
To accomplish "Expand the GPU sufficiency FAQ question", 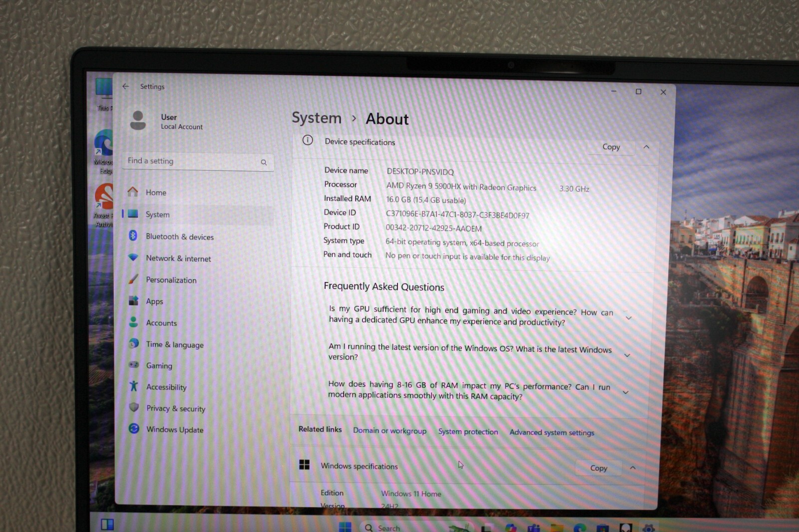I will (x=629, y=318).
